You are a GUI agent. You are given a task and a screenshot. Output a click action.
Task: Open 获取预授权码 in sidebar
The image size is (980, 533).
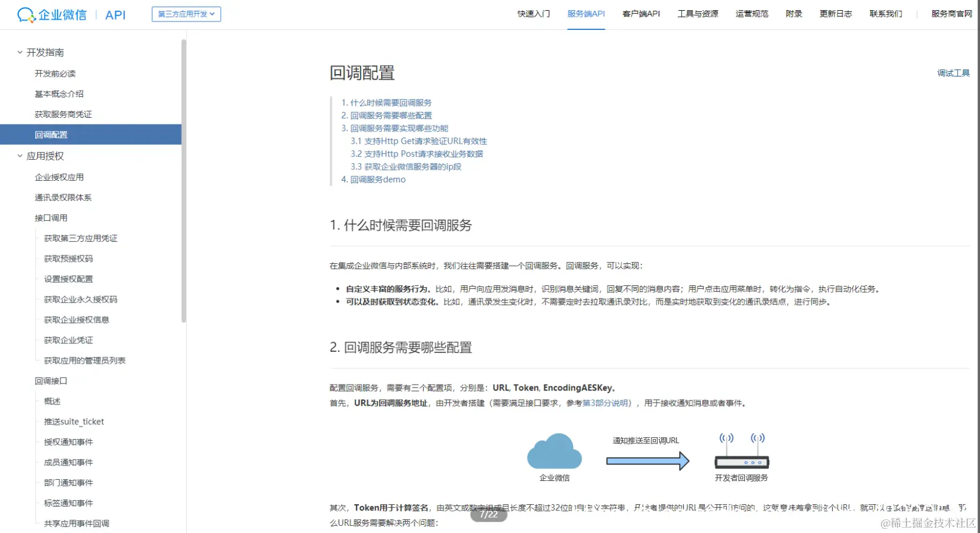[x=68, y=258]
